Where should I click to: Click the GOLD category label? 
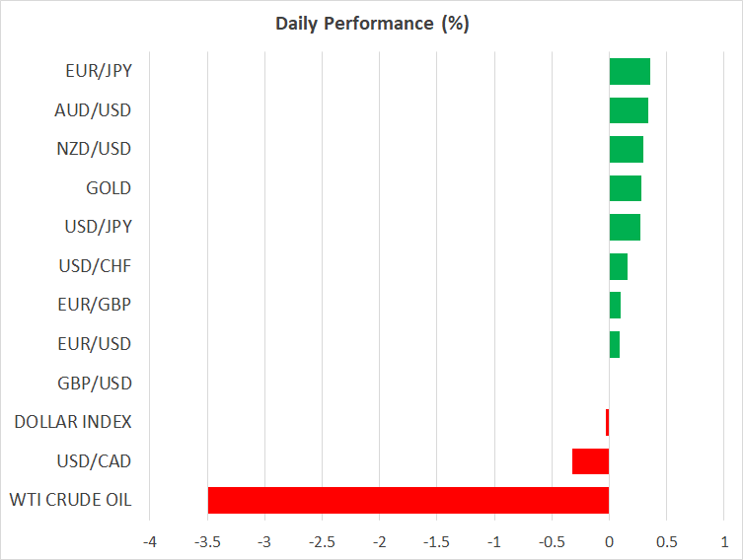(x=109, y=188)
